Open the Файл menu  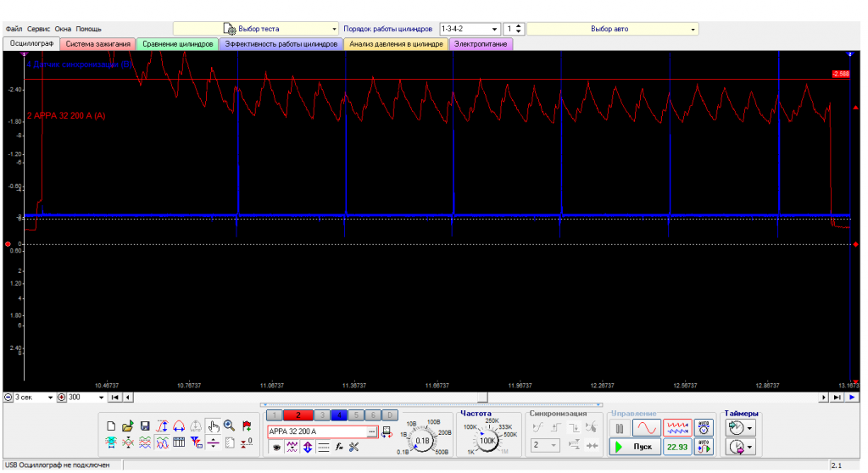click(14, 29)
